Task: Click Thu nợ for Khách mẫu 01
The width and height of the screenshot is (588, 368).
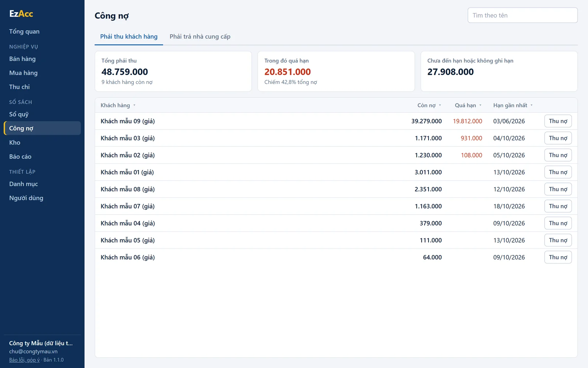Action: [x=558, y=172]
